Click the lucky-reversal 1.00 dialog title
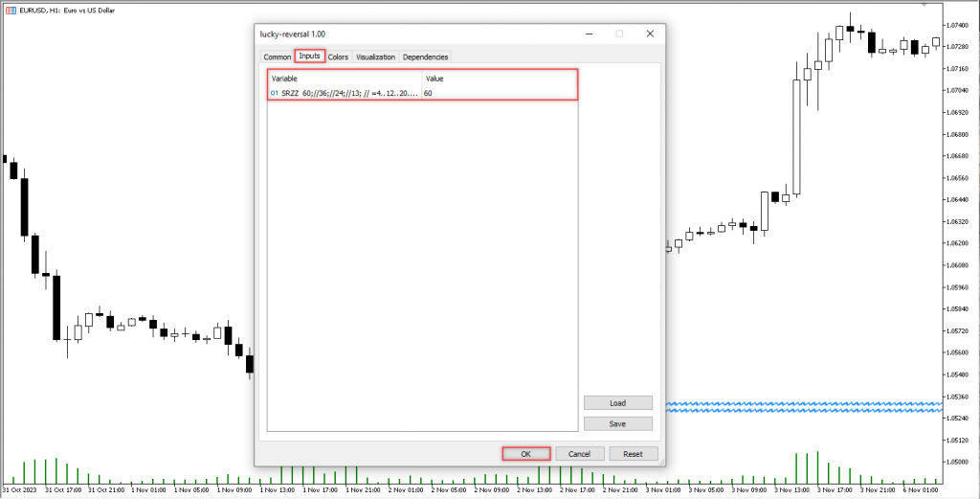Screen dimensions: 980x499 (293, 34)
